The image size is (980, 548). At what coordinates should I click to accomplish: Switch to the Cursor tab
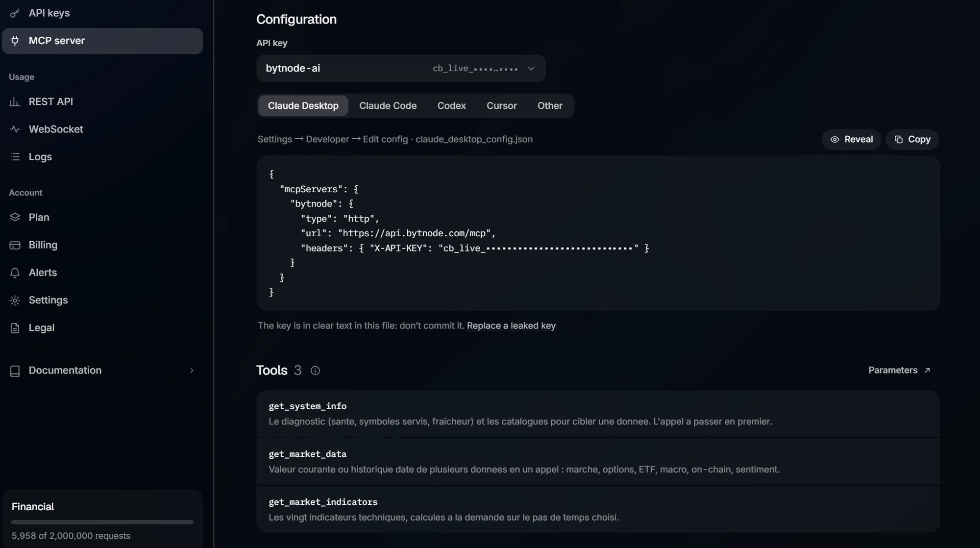click(x=501, y=106)
